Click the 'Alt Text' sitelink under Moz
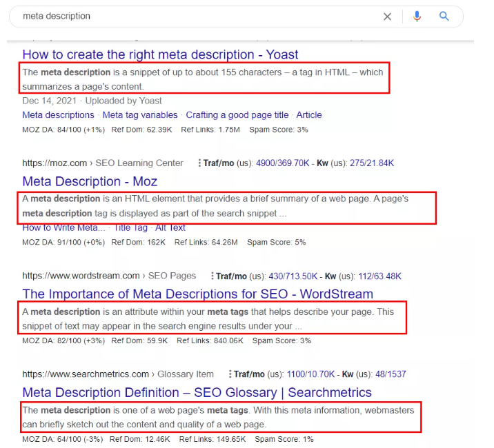 click(x=170, y=227)
